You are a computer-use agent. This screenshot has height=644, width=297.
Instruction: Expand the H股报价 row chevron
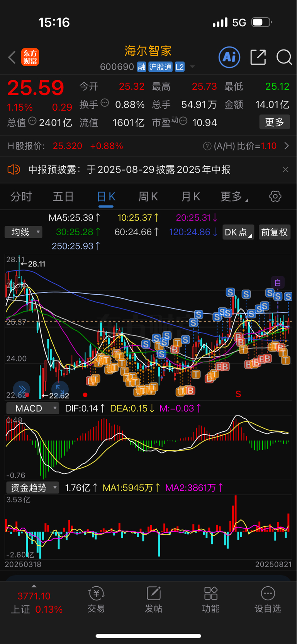[x=287, y=146]
